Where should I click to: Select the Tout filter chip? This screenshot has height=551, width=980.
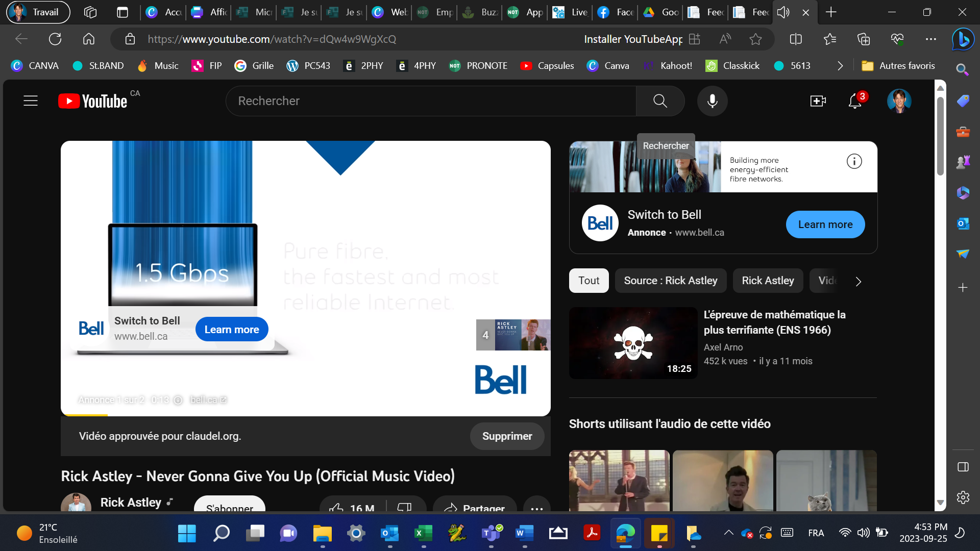[589, 281]
